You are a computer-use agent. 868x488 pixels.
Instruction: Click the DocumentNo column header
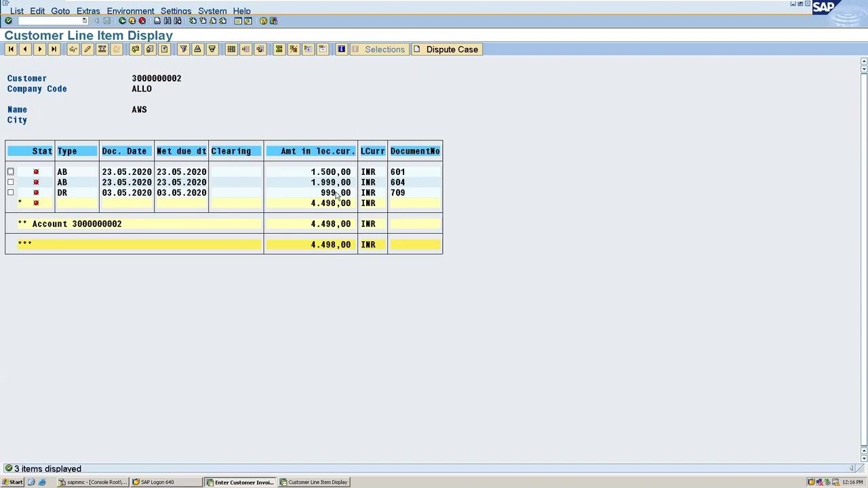[415, 151]
